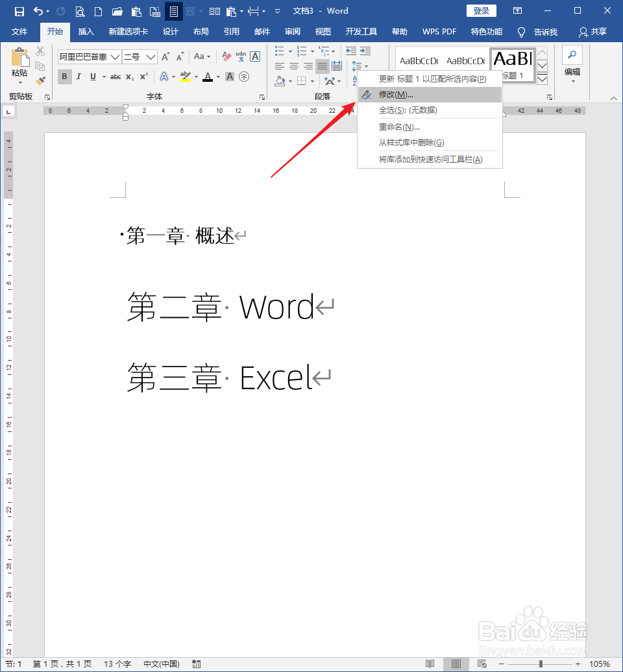
Task: Click the Tell Me lightbulb icon
Action: [521, 32]
